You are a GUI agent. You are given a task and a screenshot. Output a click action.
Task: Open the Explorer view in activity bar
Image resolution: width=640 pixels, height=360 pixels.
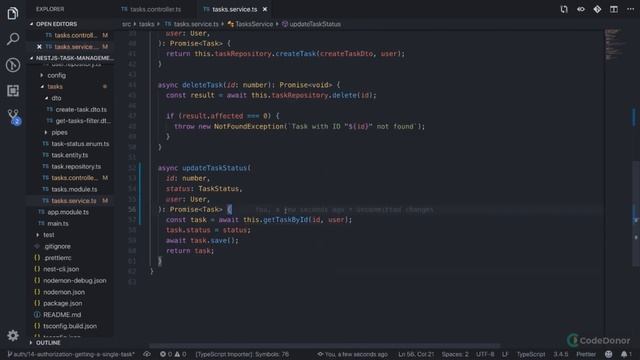click(13, 13)
